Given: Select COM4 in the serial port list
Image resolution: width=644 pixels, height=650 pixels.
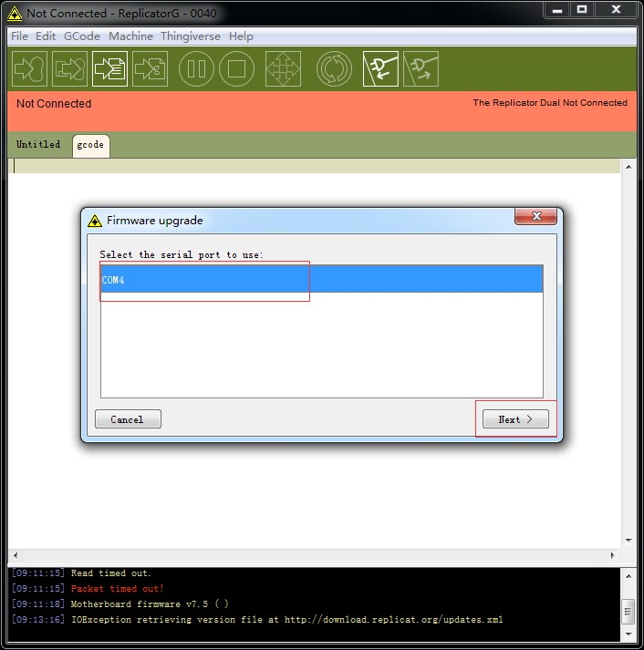Looking at the screenshot, I should coord(322,279).
